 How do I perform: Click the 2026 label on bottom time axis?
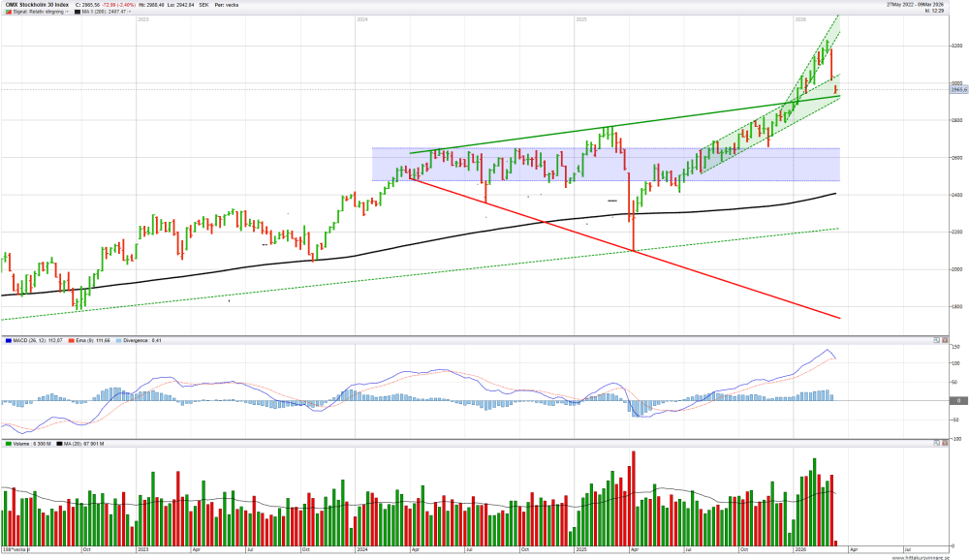(x=799, y=549)
